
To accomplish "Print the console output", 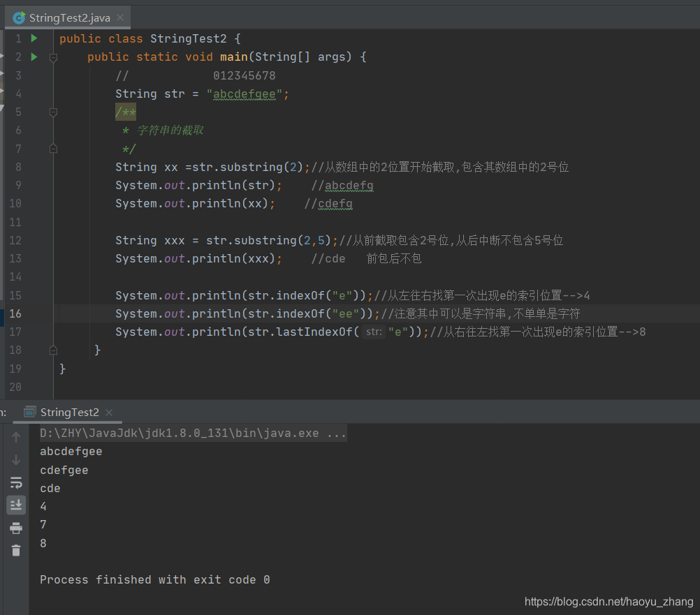I will (x=16, y=528).
